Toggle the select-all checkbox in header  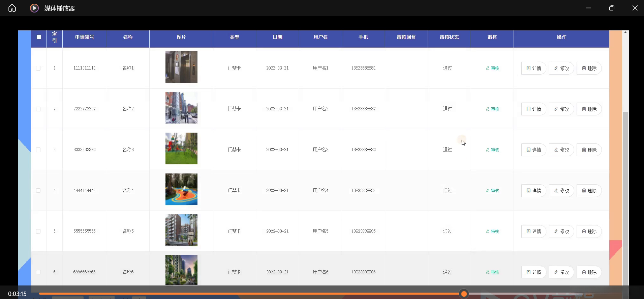click(x=39, y=37)
